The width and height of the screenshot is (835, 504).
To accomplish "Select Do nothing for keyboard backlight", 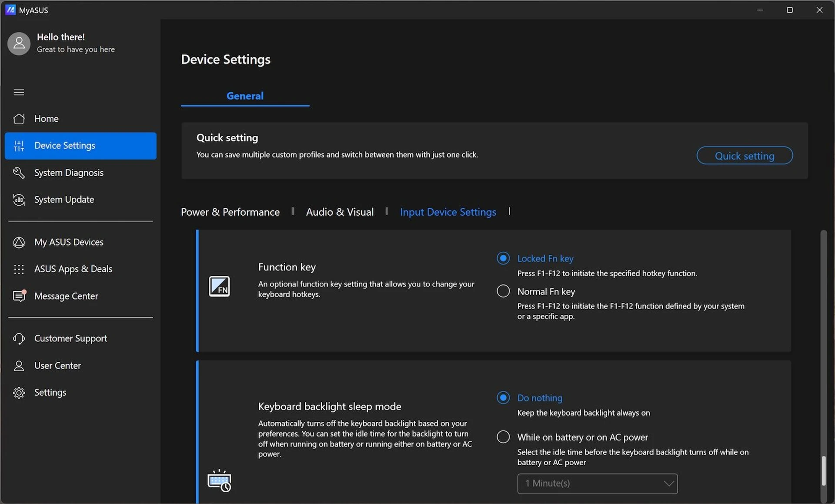I will tap(503, 397).
